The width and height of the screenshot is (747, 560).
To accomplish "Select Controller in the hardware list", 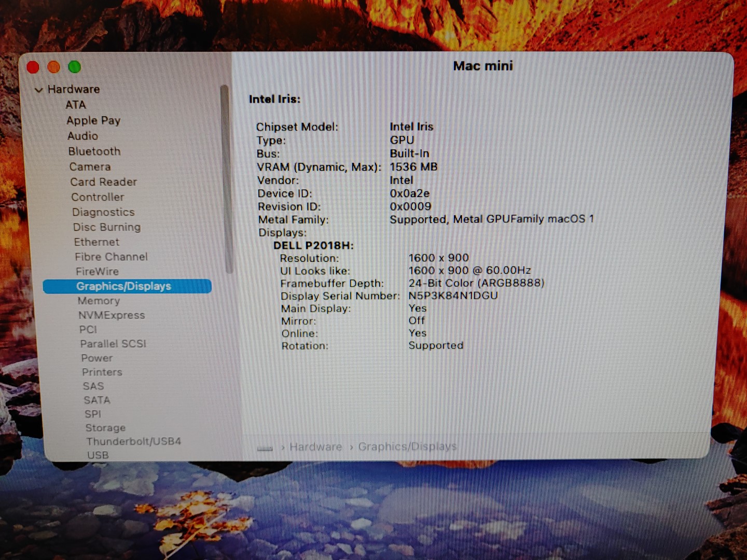I will coord(98,197).
